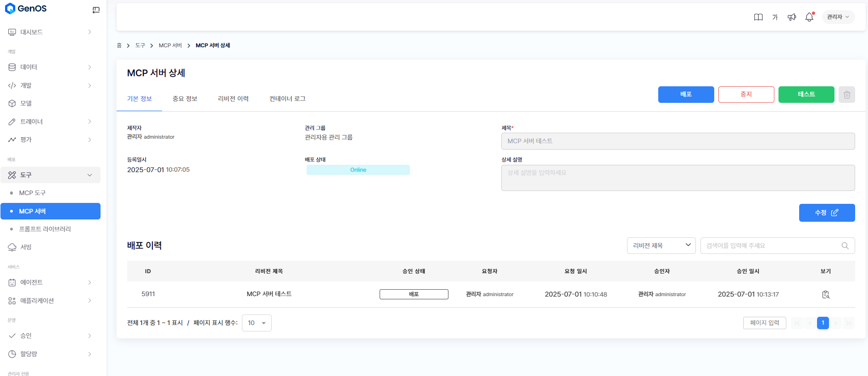Screen dimensions: 868x376
Task: Click the 수정 edit button
Action: [x=826, y=213]
